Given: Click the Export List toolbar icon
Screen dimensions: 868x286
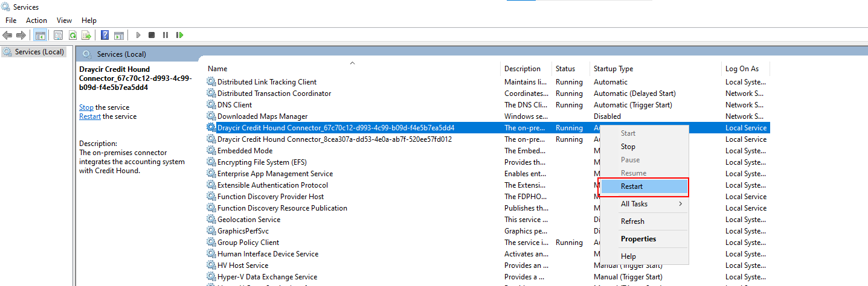Looking at the screenshot, I should pyautogui.click(x=86, y=36).
